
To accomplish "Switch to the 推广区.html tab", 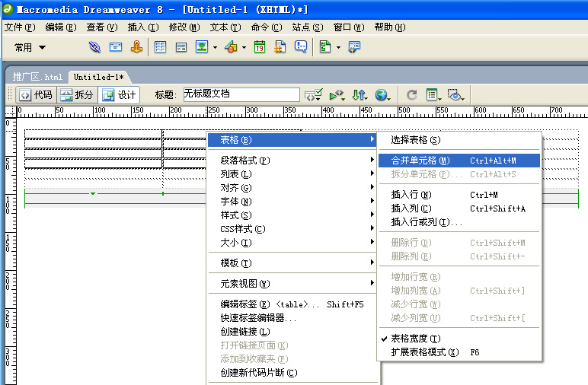I will [x=37, y=77].
